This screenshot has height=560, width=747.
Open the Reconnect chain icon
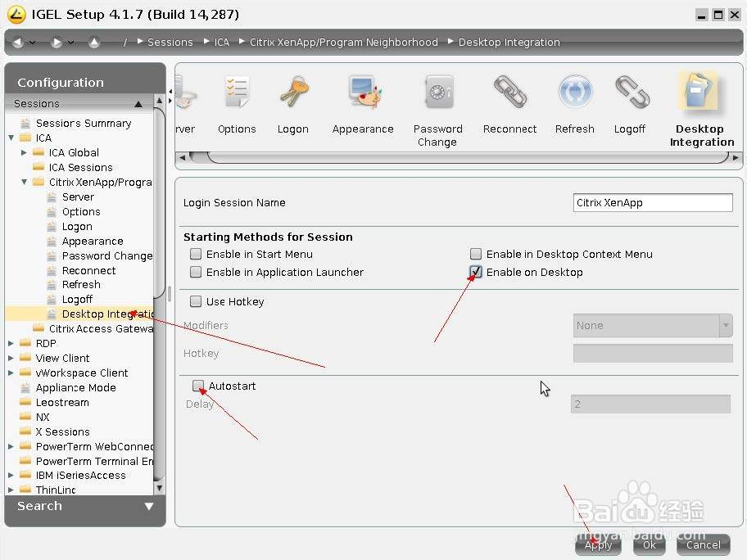click(510, 91)
